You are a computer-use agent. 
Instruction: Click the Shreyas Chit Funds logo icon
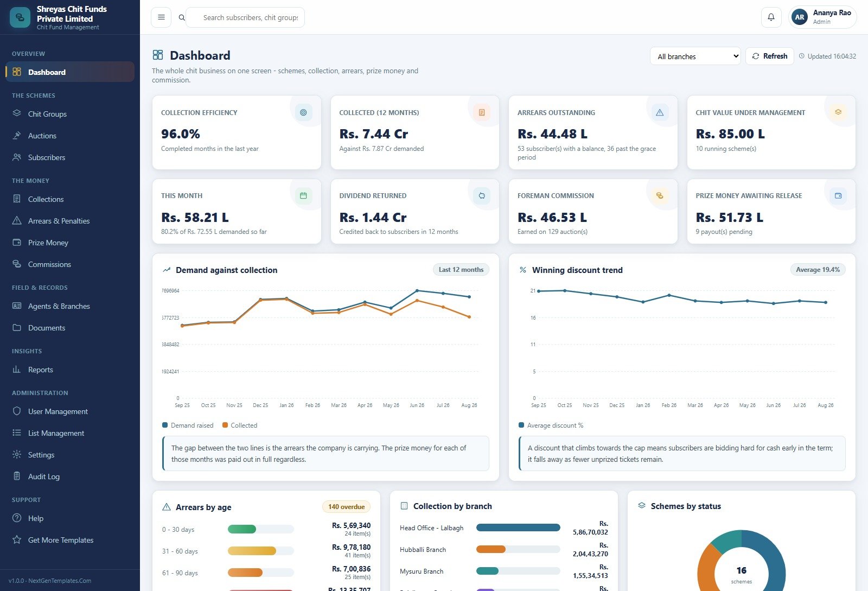(20, 17)
